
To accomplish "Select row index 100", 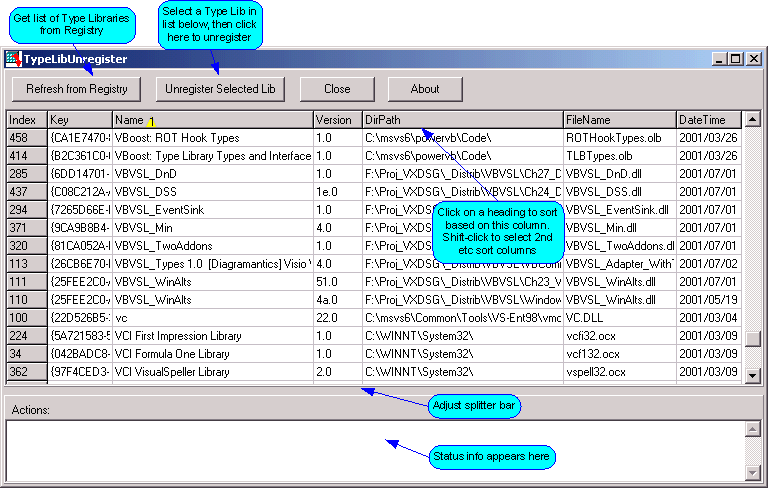I will coord(27,317).
